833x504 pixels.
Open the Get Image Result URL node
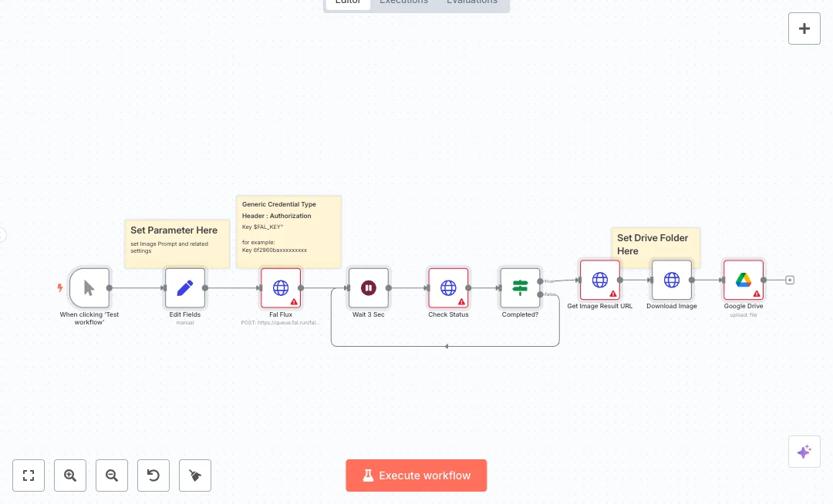(599, 280)
